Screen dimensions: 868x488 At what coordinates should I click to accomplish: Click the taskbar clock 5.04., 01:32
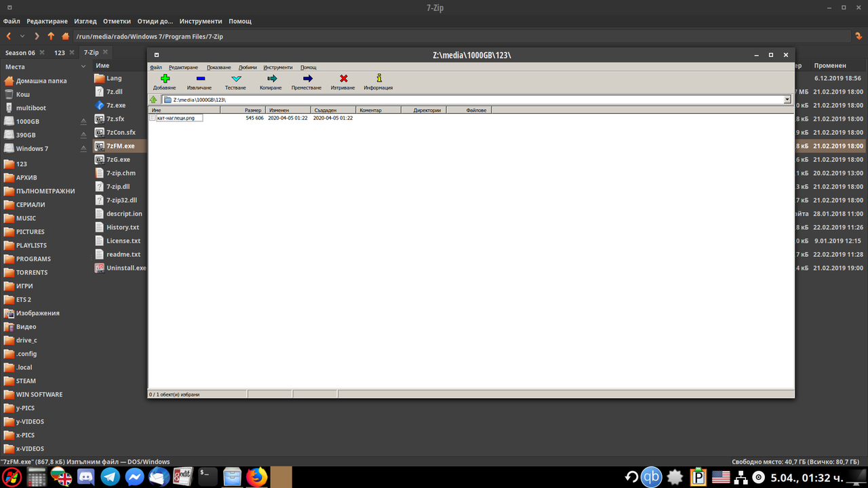point(807,478)
